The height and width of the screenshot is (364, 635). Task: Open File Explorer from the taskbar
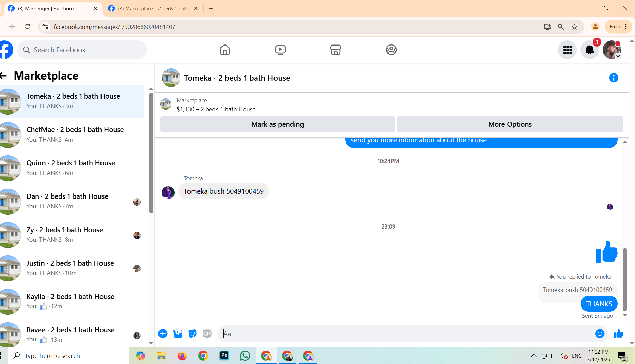click(161, 356)
